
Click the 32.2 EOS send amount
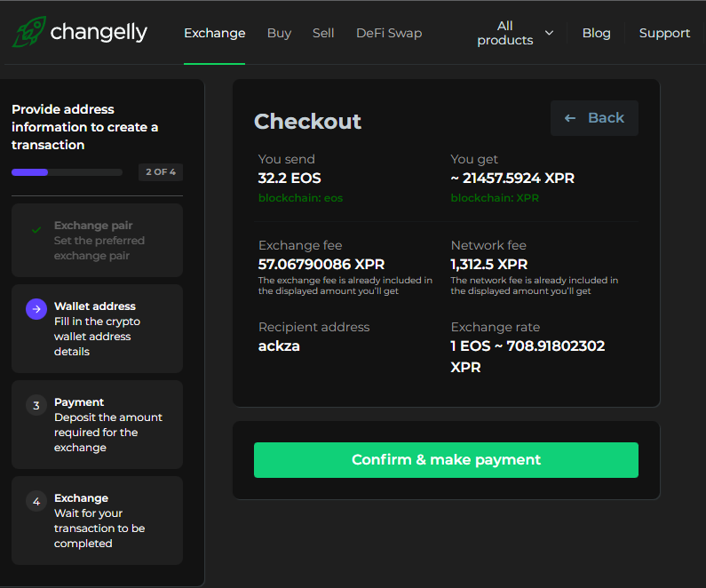290,178
